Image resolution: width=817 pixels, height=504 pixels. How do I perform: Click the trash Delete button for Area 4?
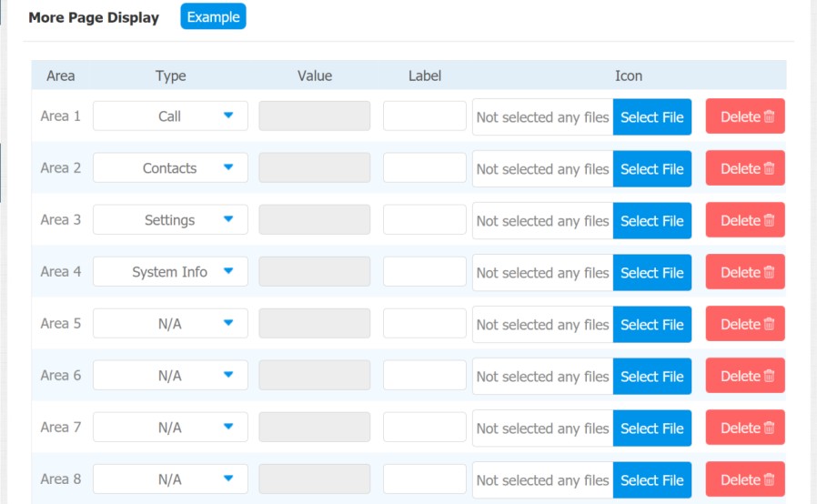pos(745,271)
